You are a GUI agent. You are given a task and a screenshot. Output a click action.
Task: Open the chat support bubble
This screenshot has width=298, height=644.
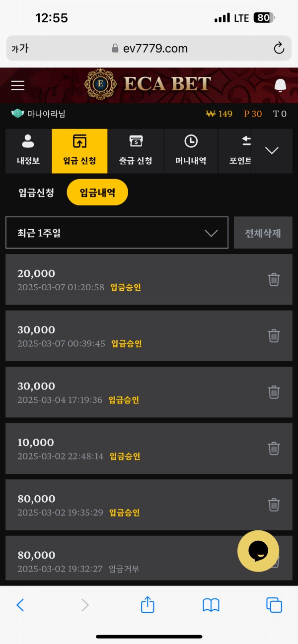[258, 551]
